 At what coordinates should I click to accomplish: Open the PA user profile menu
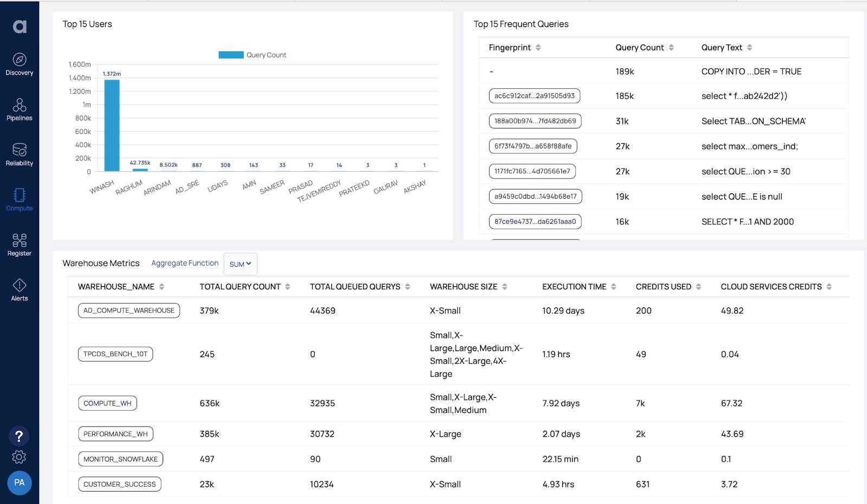pyautogui.click(x=19, y=482)
